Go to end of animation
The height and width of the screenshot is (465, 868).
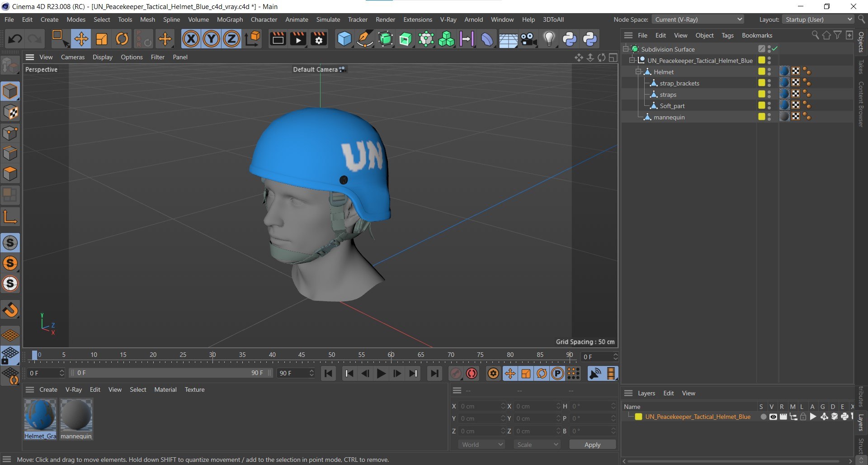434,373
